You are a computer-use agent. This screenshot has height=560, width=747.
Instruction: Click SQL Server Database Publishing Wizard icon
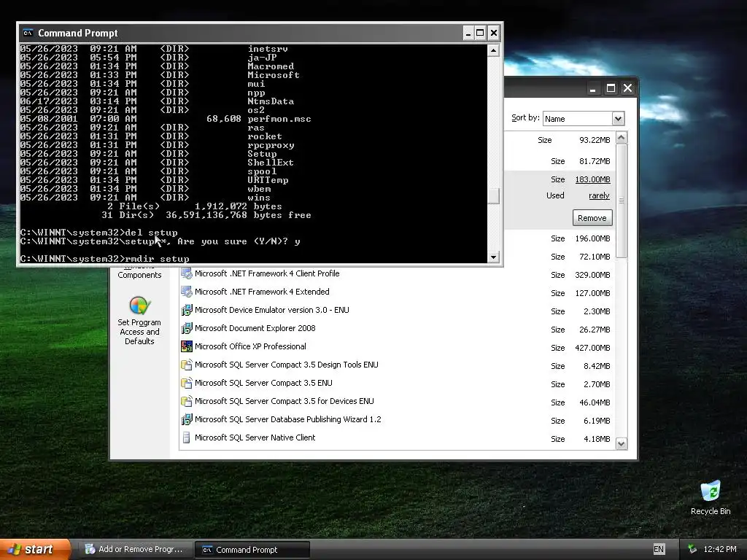coord(187,419)
